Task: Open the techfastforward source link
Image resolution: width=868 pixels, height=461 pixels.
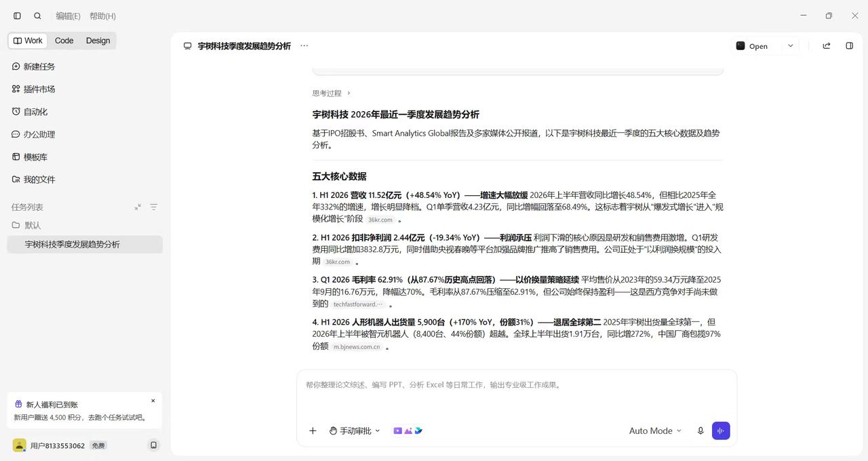Action: (x=358, y=304)
